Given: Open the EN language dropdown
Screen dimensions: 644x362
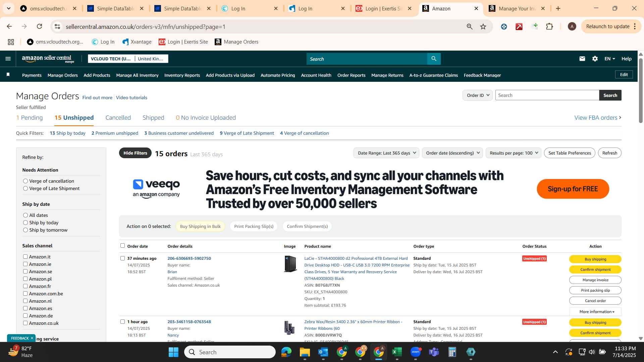Looking at the screenshot, I should tap(609, 59).
